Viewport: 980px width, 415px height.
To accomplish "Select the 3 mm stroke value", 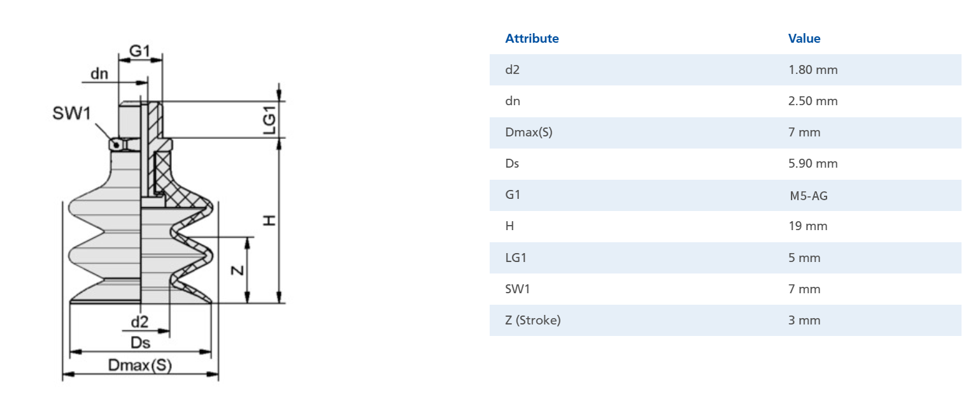I will [804, 320].
